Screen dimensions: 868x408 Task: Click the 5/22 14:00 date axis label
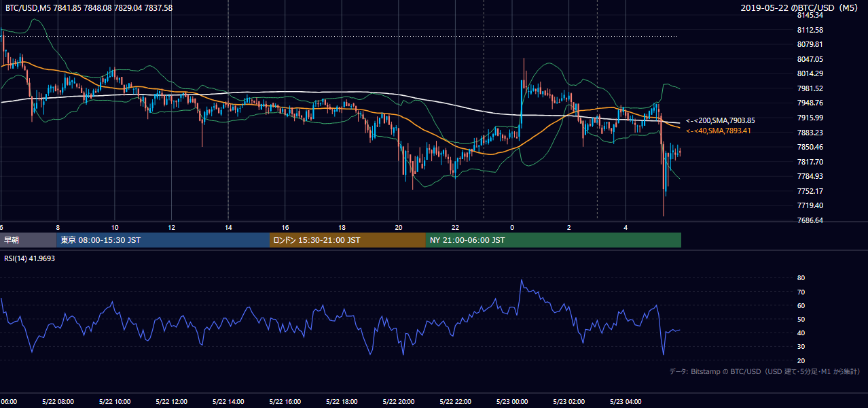click(228, 402)
